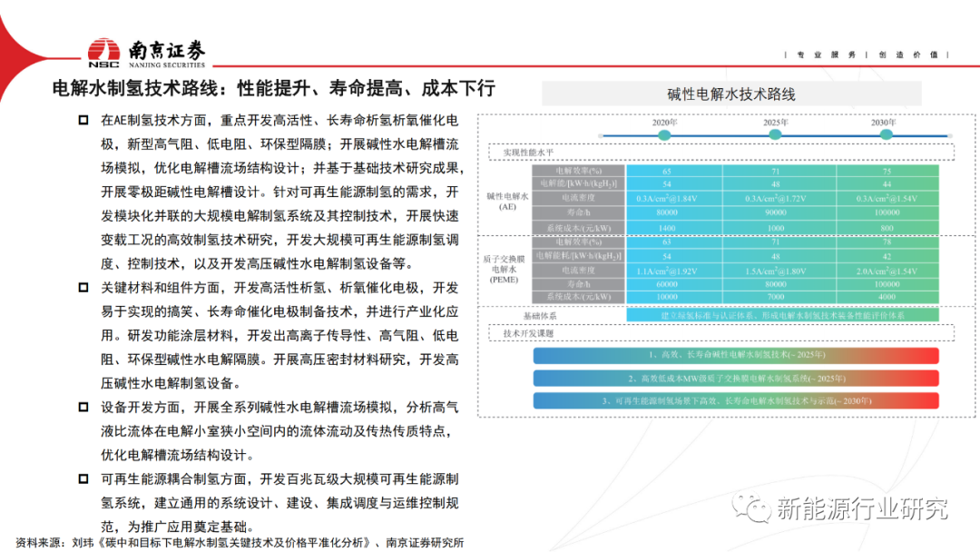Image resolution: width=980 pixels, height=552 pixels.
Task: Click the 新能源行业研究 watermark emblem
Action: point(750,505)
